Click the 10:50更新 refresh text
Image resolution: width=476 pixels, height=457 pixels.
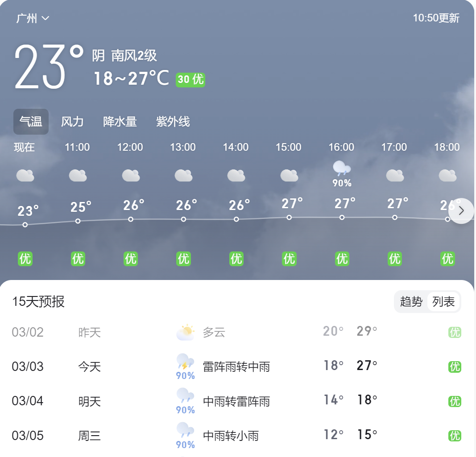click(436, 18)
